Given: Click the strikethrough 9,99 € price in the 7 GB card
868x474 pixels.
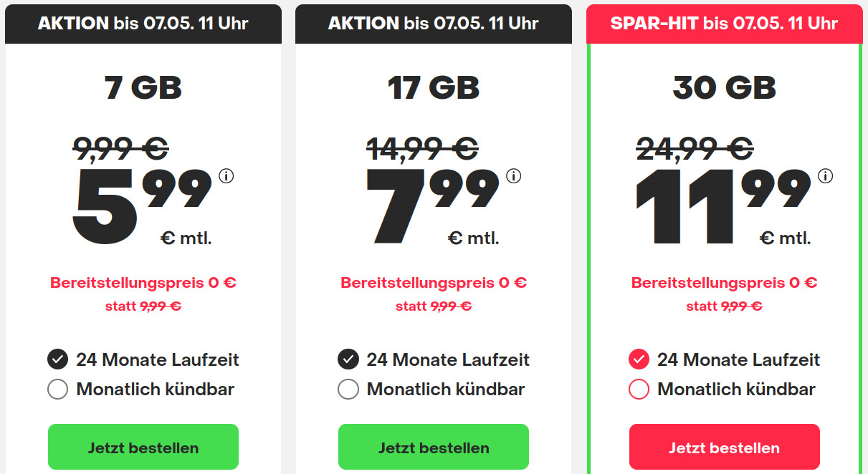Looking at the screenshot, I should (120, 150).
